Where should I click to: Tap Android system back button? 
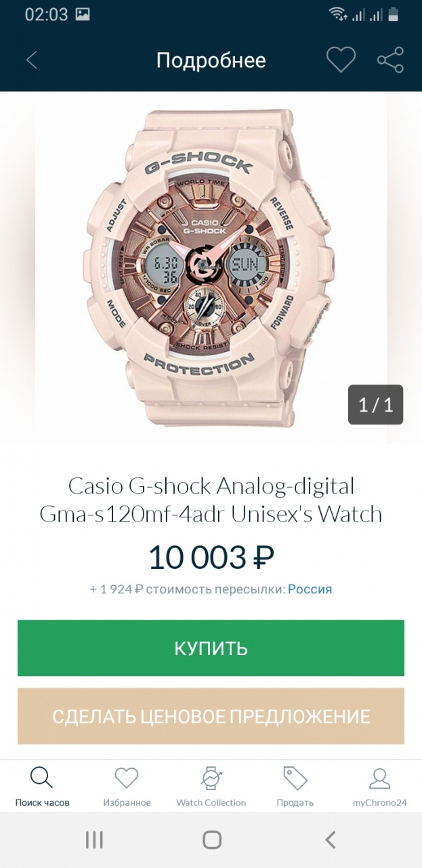pos(330,840)
